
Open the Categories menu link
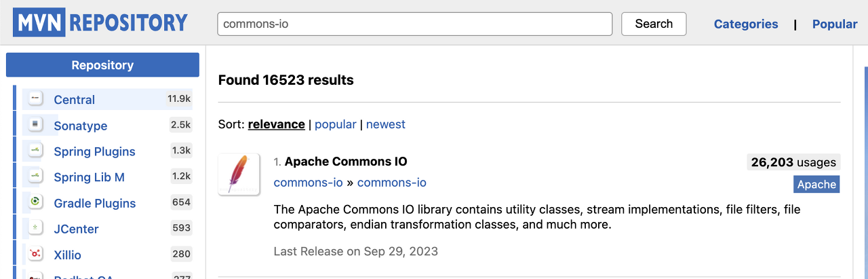point(746,24)
